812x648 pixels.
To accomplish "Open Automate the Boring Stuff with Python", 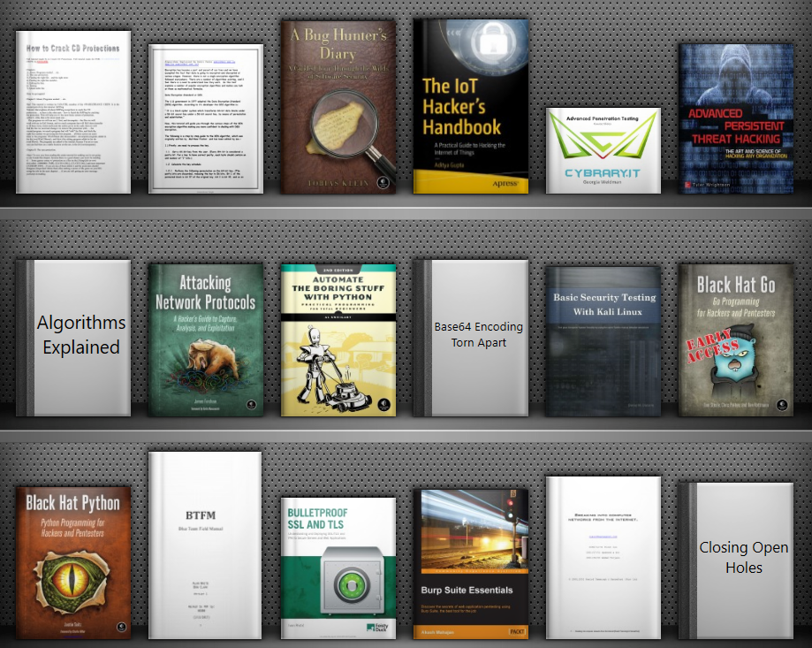I will pos(338,339).
